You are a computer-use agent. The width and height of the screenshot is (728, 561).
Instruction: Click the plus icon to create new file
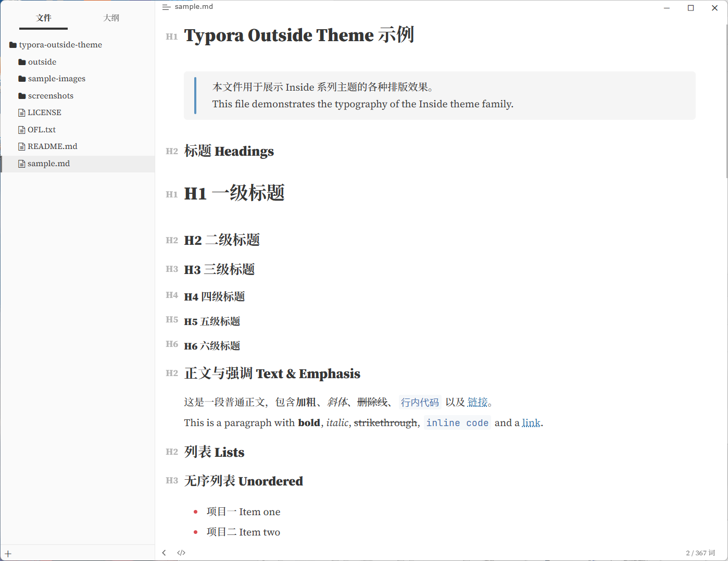(8, 554)
